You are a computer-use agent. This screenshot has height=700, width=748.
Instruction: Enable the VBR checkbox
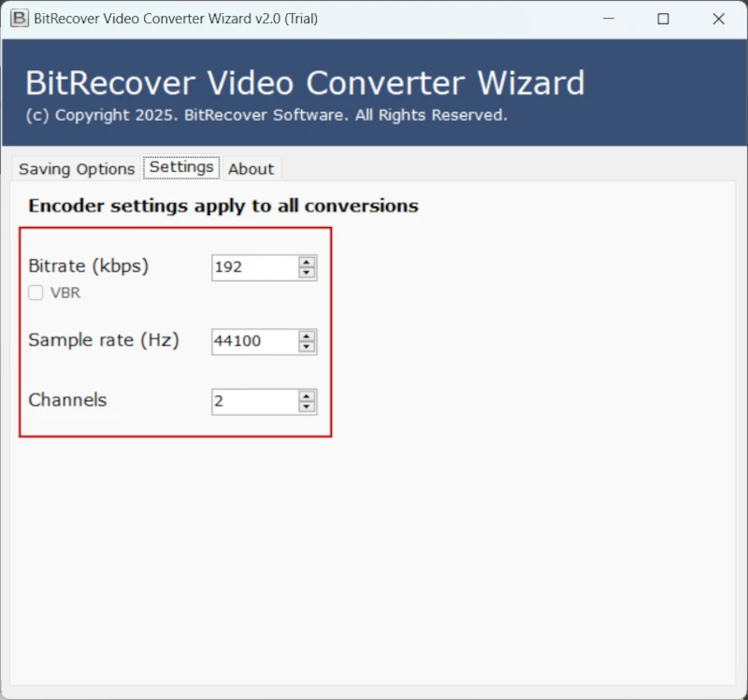point(36,293)
